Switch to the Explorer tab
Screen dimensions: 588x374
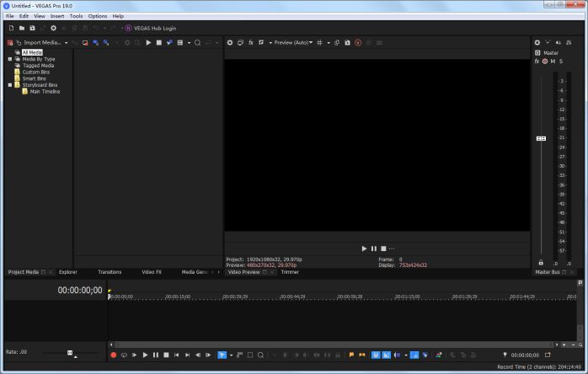click(x=68, y=272)
